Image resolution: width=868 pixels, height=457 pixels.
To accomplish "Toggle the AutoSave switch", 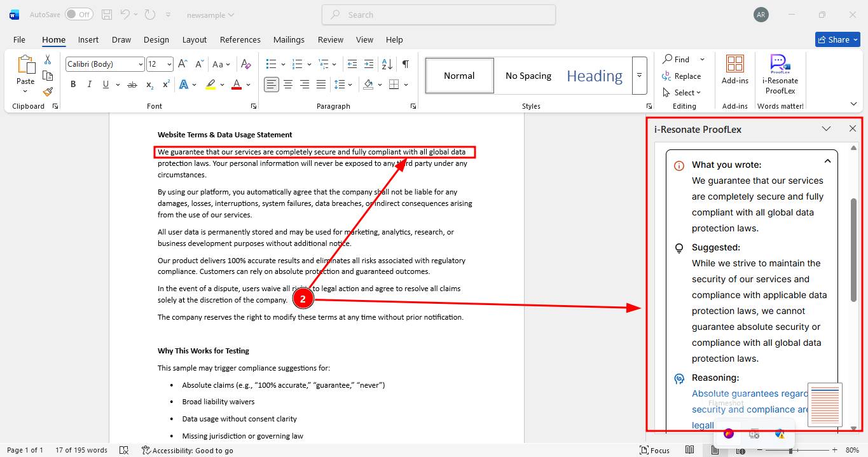I will (x=78, y=15).
